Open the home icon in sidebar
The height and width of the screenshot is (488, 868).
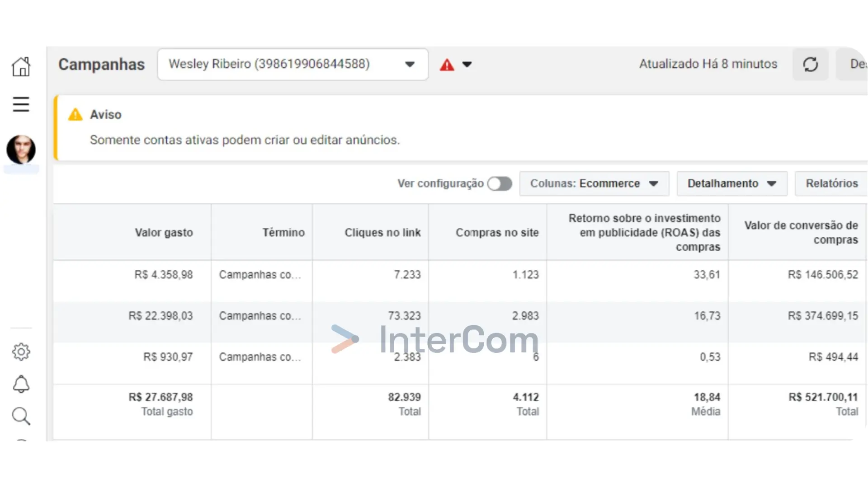[x=21, y=66]
